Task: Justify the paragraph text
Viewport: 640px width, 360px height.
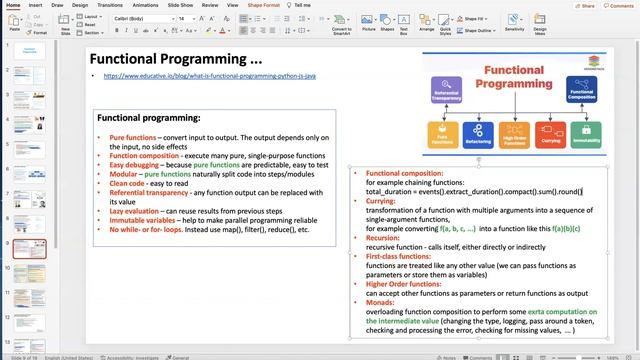Action: tap(272, 31)
